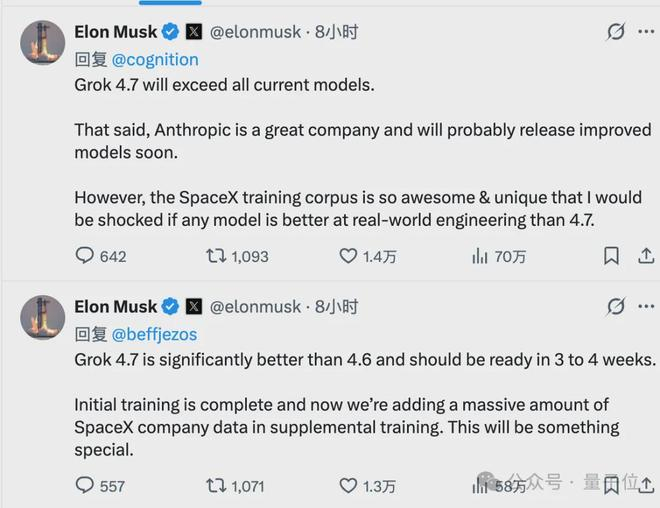Bookmark the first Elon Musk tweet
The width and height of the screenshot is (660, 508).
point(611,256)
